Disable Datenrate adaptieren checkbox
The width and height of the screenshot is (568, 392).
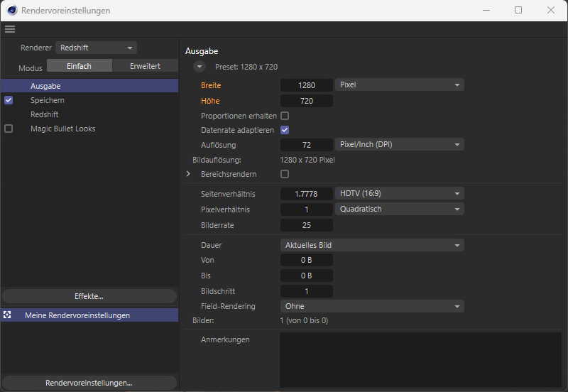tap(285, 130)
